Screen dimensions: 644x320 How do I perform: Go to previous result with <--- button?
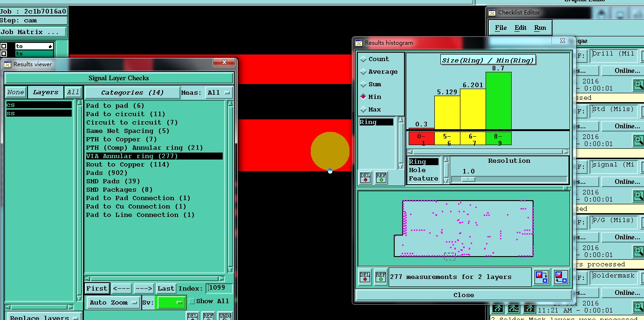click(x=122, y=288)
